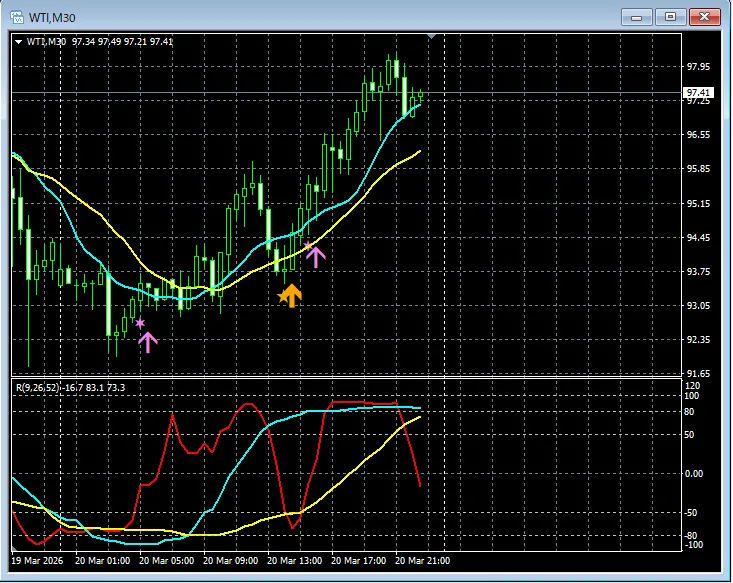
Task: Click the WTI,M30 chart window icon
Action: coord(17,17)
